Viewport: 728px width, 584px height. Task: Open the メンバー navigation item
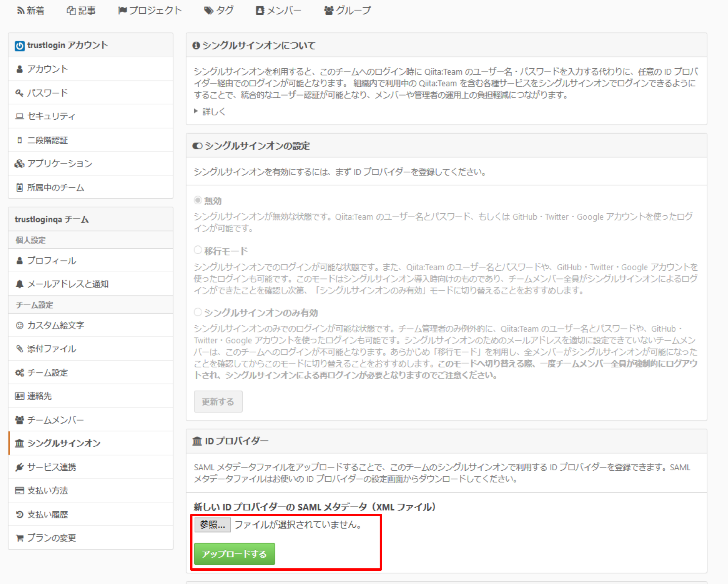pos(279,11)
